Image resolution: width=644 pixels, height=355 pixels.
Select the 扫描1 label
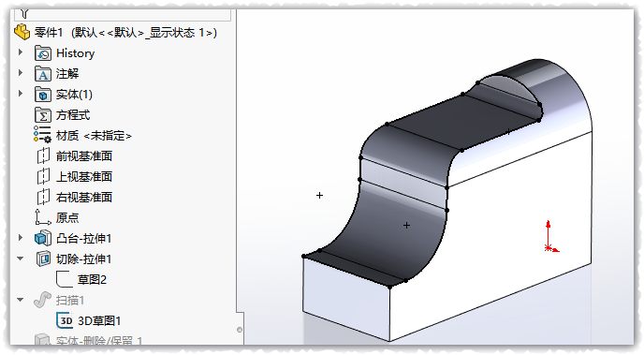point(70,301)
